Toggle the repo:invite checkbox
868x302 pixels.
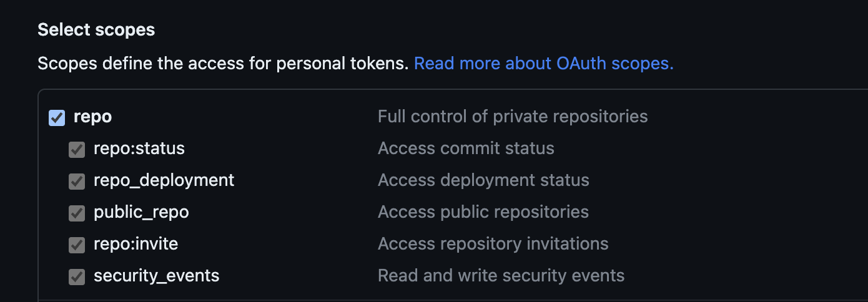77,245
